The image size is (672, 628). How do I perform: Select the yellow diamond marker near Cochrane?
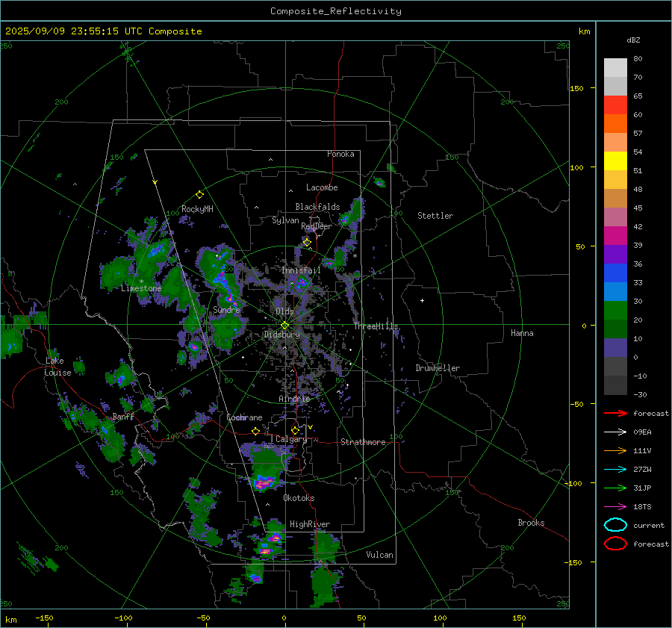point(255,431)
